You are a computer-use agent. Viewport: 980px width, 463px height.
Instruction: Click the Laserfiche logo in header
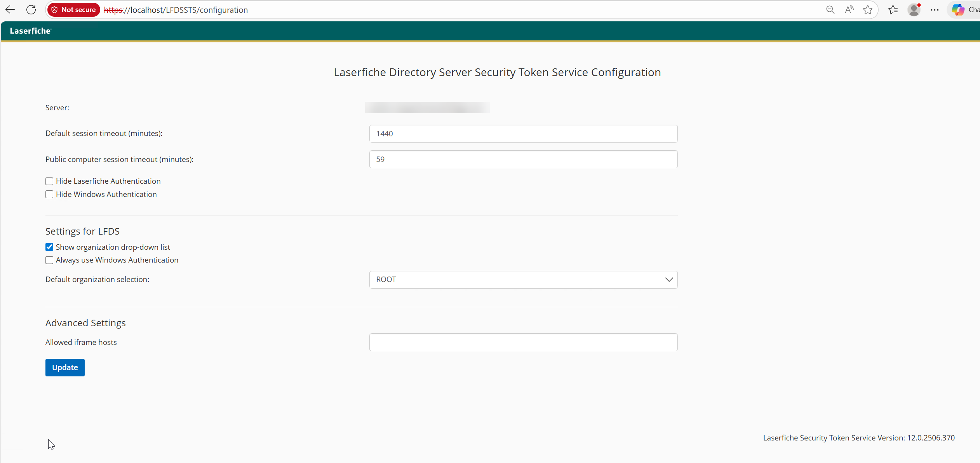30,31
